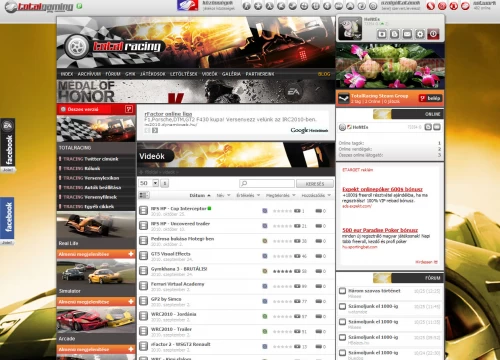This screenshot has height=360, width=500.
Task: Open the settings gear icon in user panel
Action: click(x=420, y=34)
